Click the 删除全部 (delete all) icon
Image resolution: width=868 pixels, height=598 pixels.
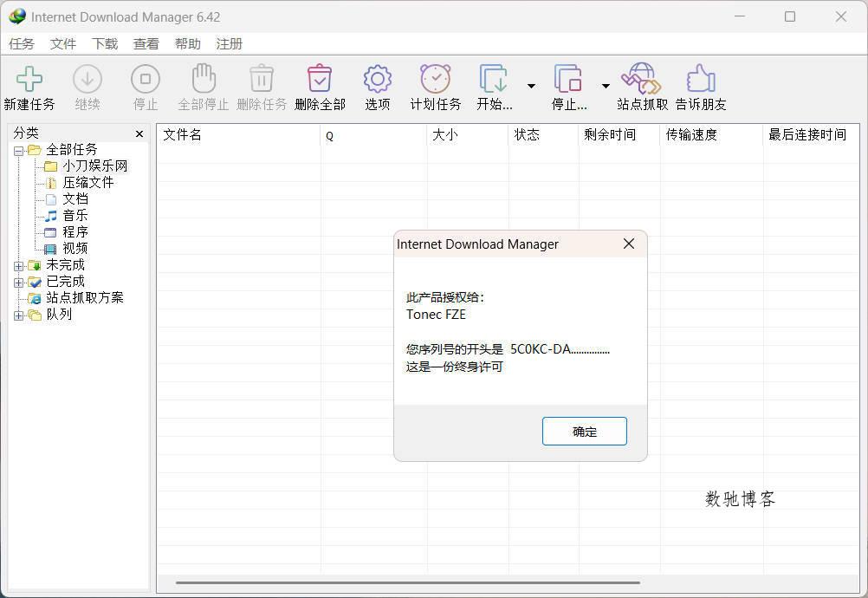[x=320, y=79]
